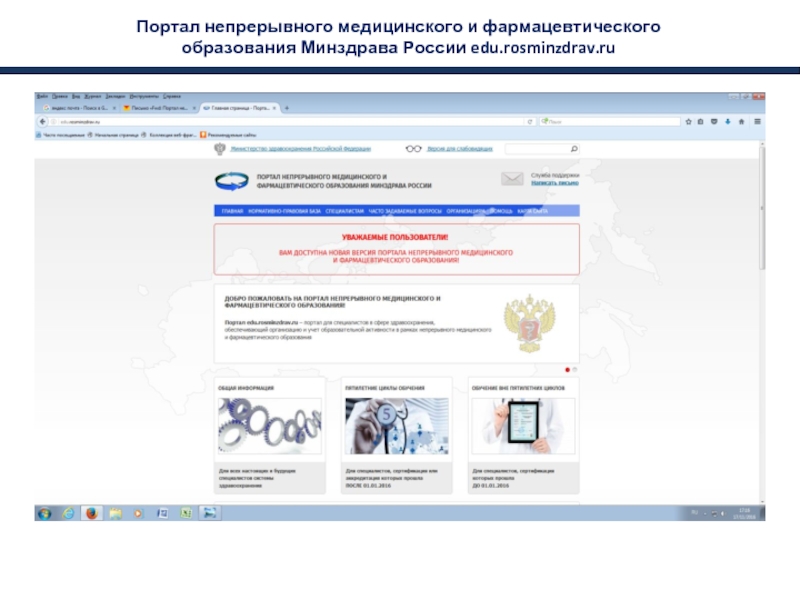Show downloads with the blue arrow icon
The image size is (800, 600).
(728, 121)
